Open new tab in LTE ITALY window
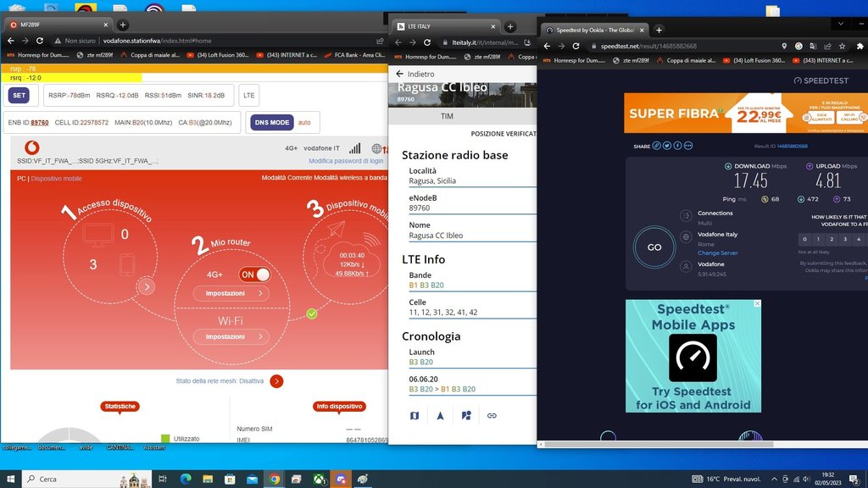Image resolution: width=868 pixels, height=488 pixels. click(510, 26)
